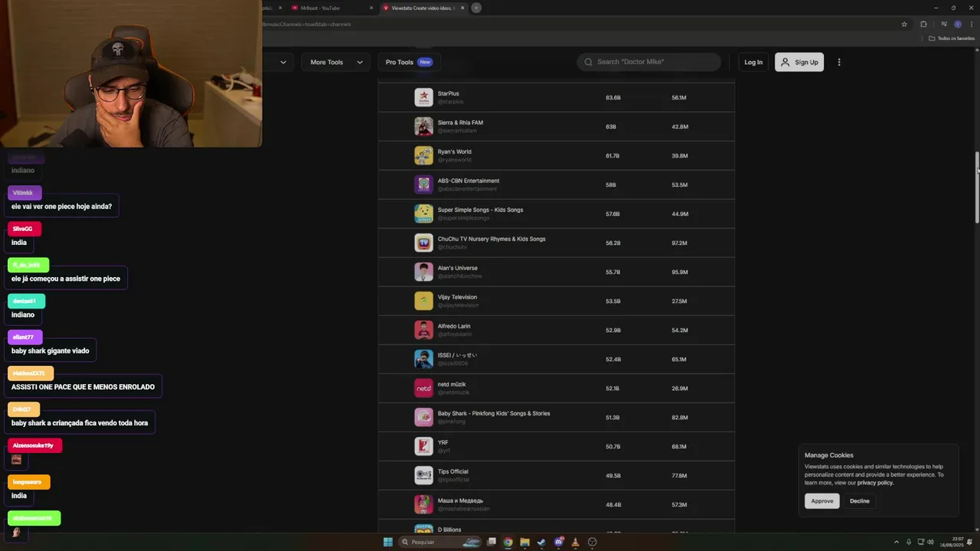Image resolution: width=980 pixels, height=551 pixels.
Task: Click Tips Official channel logo
Action: pos(423,475)
